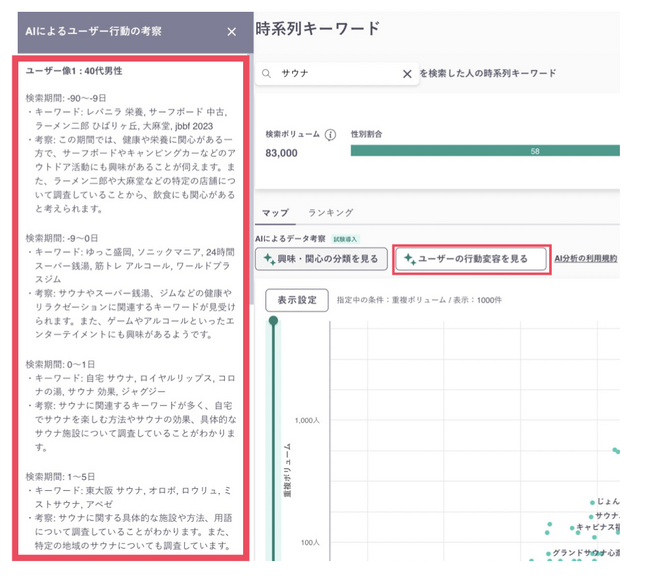Focus the サウナ search input field

pos(335,74)
